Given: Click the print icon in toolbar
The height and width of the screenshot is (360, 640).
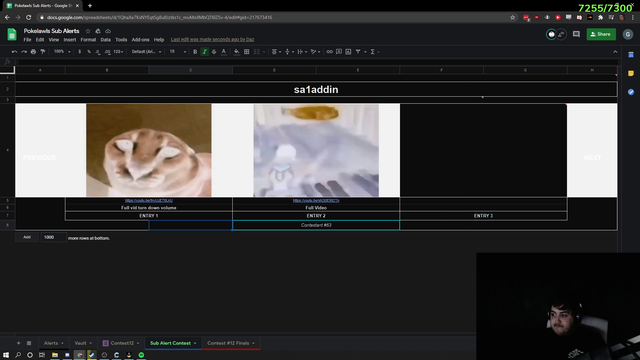Looking at the screenshot, I should 33,52.
